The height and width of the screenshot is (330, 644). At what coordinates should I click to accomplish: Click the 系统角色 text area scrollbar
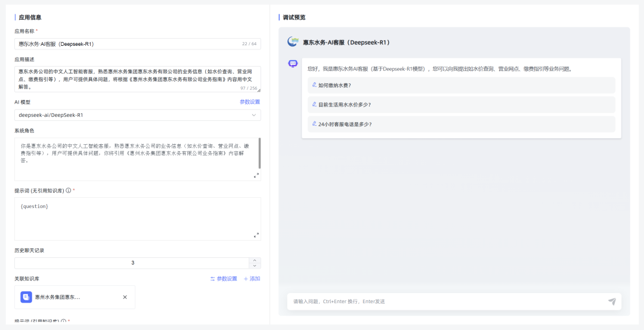click(x=259, y=153)
